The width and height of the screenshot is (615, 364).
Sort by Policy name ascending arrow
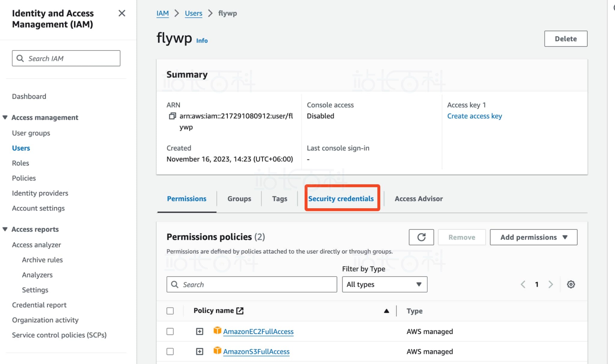point(386,311)
